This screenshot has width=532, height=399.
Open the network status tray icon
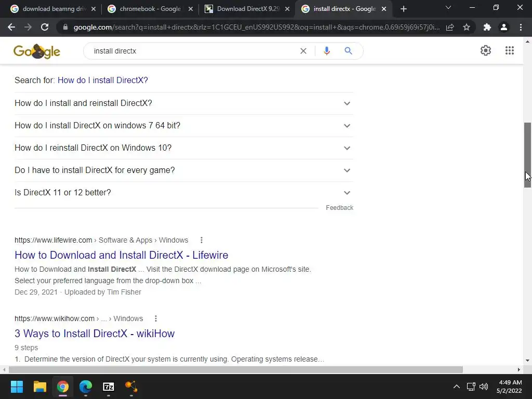(x=471, y=387)
